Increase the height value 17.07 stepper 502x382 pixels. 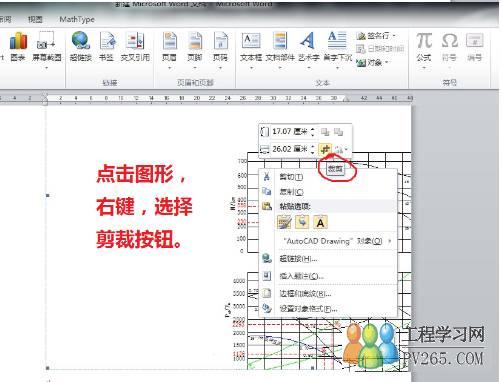coord(313,129)
